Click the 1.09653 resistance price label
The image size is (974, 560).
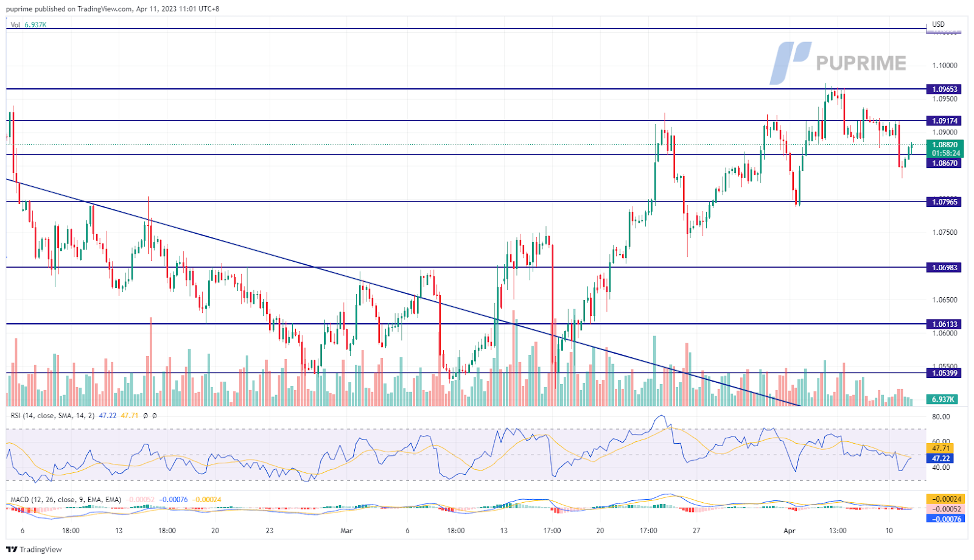coord(944,89)
